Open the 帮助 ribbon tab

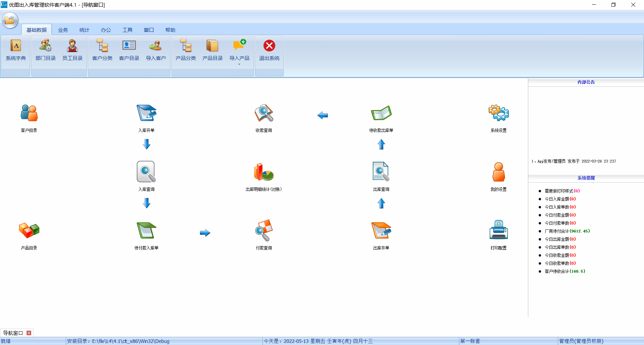tap(170, 30)
